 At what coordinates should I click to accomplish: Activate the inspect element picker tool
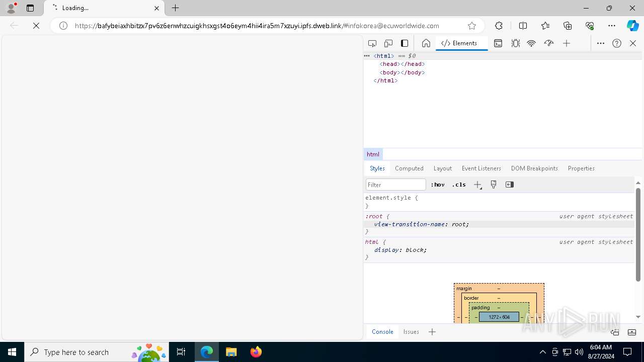[x=372, y=43]
